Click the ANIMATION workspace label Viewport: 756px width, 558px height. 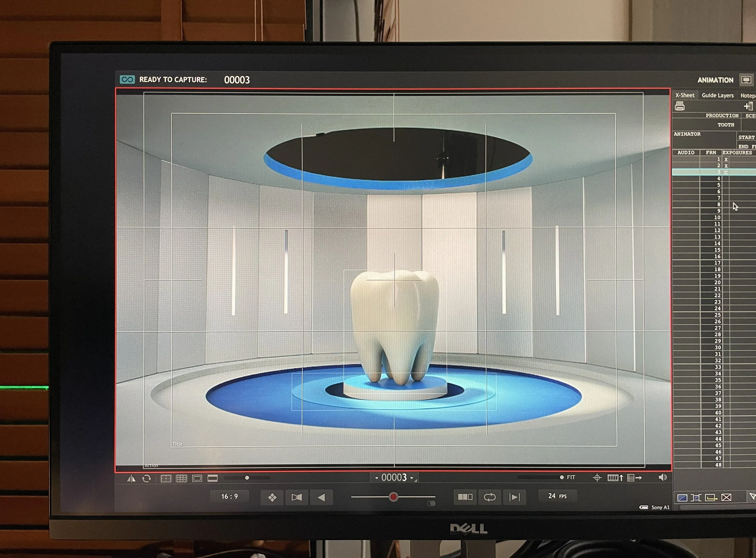[x=715, y=80]
